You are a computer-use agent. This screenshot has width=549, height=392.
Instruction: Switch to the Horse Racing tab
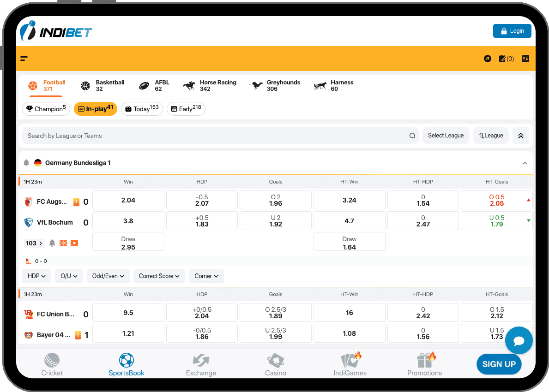[210, 86]
